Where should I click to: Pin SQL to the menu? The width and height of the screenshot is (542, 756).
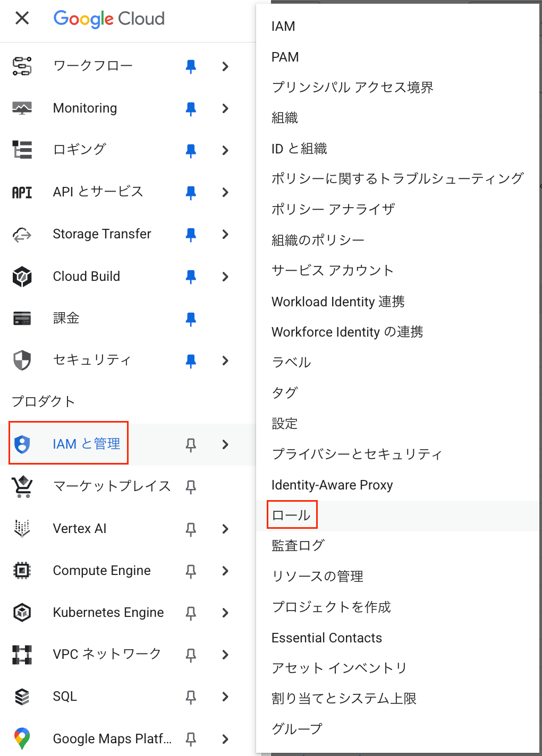coord(191,697)
